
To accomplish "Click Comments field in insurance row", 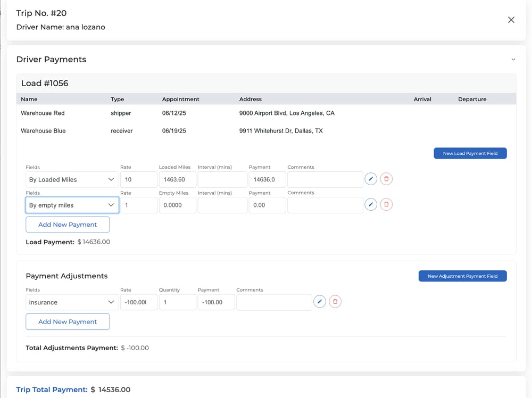I will [274, 302].
